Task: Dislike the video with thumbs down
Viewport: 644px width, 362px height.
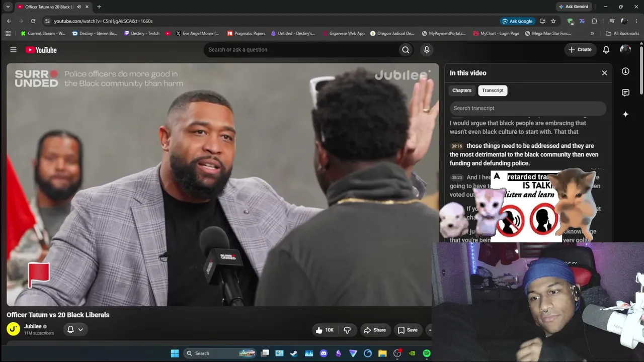Action: coord(347,330)
